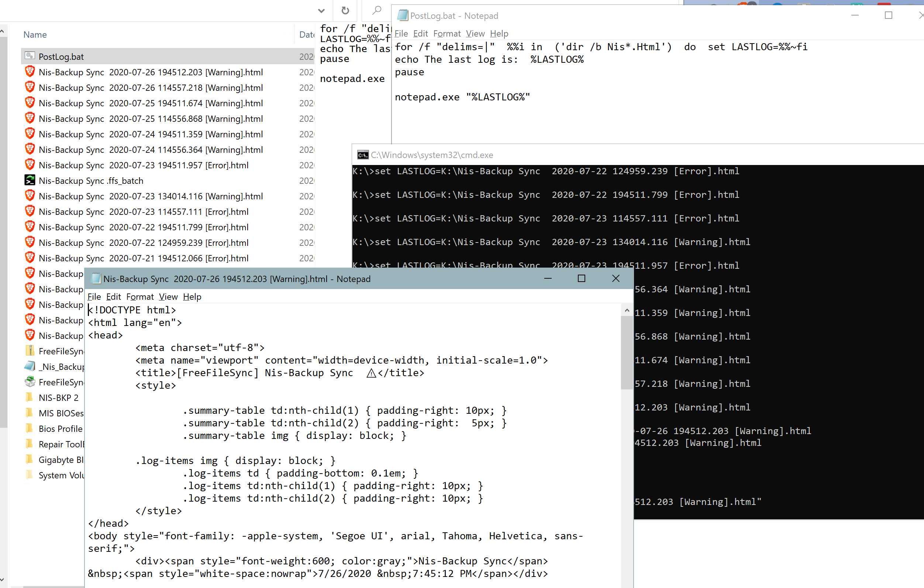
Task: Click the Notepad icon in PostLog.bat title bar
Action: click(403, 16)
